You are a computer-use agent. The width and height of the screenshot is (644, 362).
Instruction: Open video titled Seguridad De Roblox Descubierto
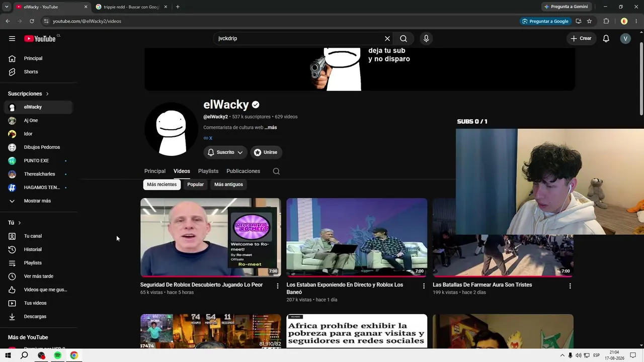pos(201,285)
